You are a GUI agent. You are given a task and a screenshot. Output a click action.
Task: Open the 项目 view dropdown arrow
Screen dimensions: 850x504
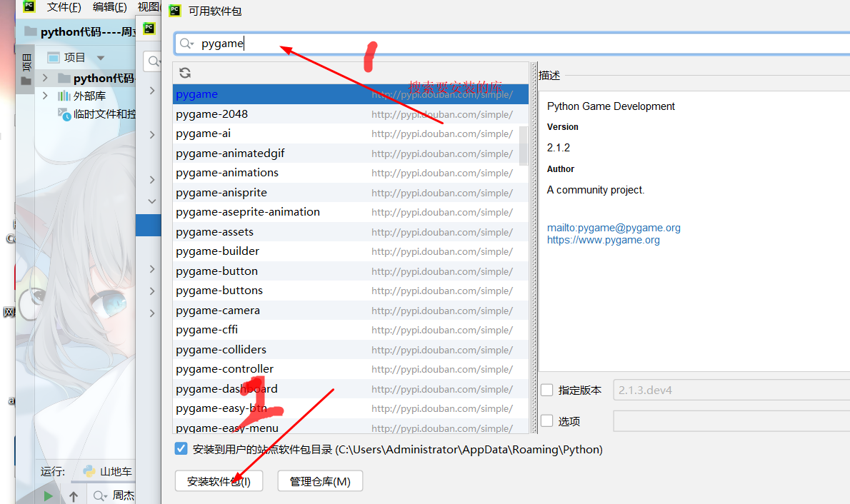[100, 58]
